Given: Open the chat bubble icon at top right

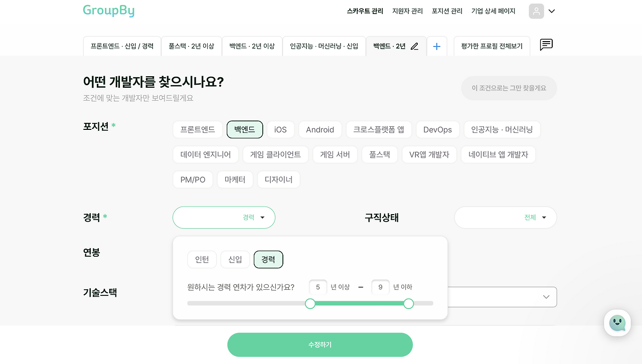Looking at the screenshot, I should click(546, 45).
